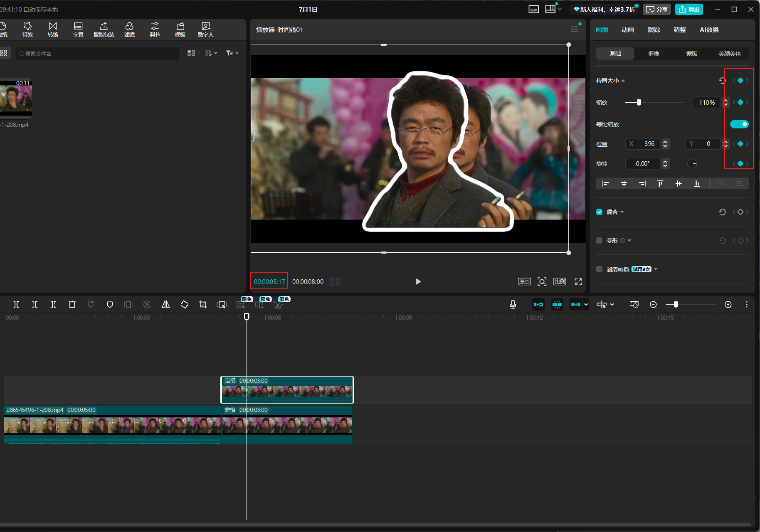Toggle the 缩放 scale keyframe diamond
This screenshot has width=760, height=532.
pos(740,102)
